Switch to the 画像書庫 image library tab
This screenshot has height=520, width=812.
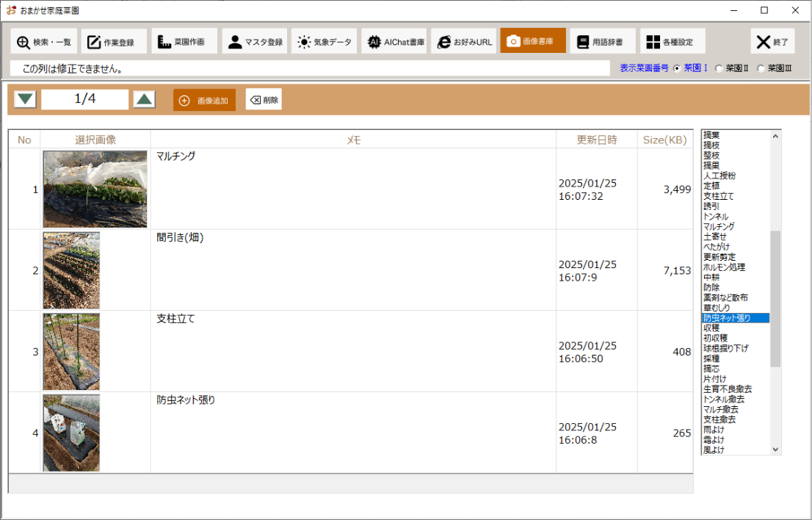[x=533, y=42]
